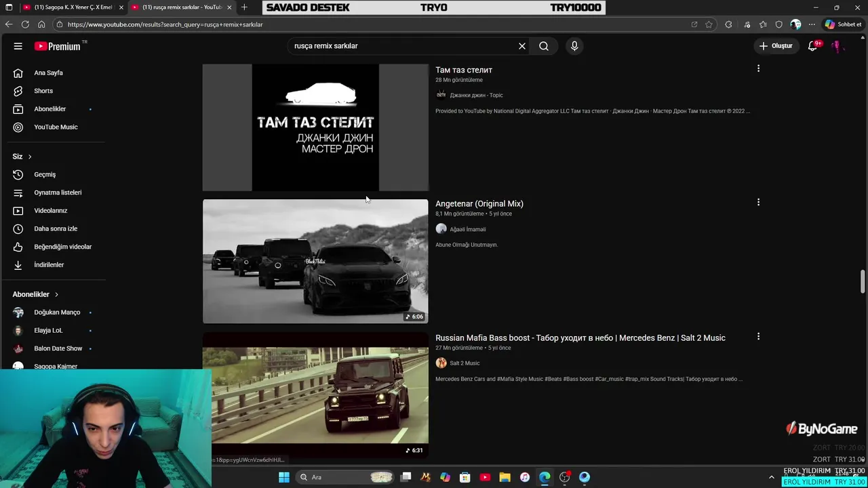868x488 pixels.
Task: Close the rusça remix sarkılar tab
Action: click(x=229, y=7)
